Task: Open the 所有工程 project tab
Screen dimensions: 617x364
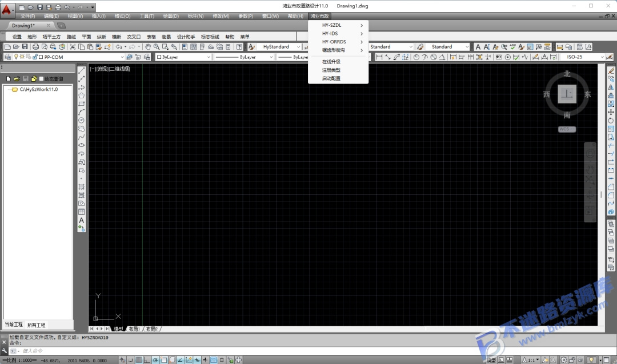Action: pos(36,325)
